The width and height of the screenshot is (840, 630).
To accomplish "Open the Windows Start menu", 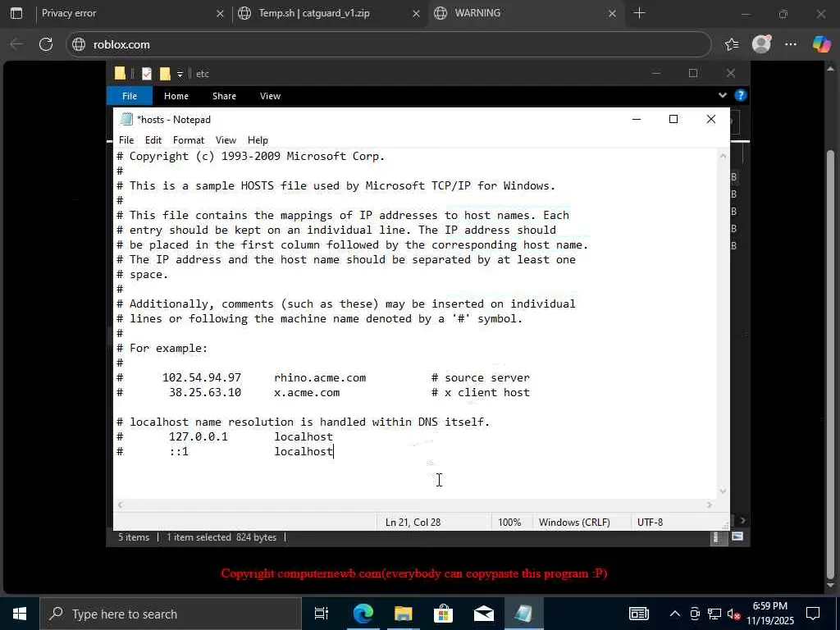I will coord(20,614).
